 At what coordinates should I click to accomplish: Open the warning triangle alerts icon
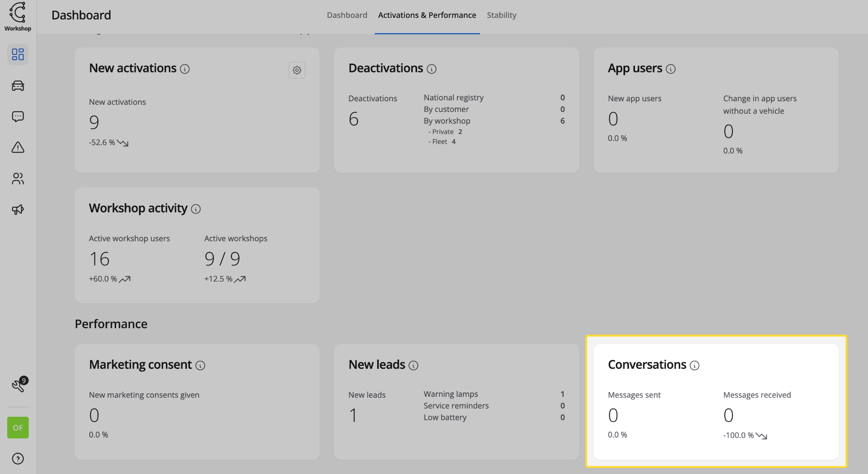pos(18,148)
